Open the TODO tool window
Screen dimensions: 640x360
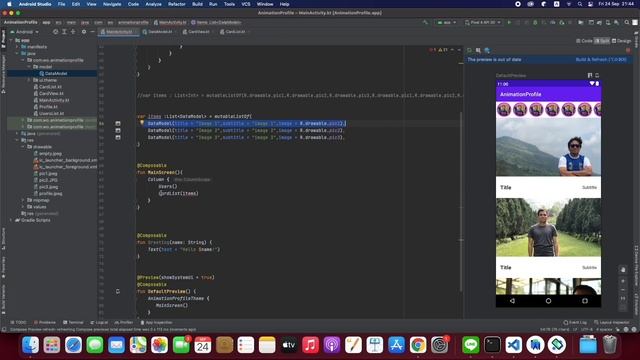tap(18, 322)
